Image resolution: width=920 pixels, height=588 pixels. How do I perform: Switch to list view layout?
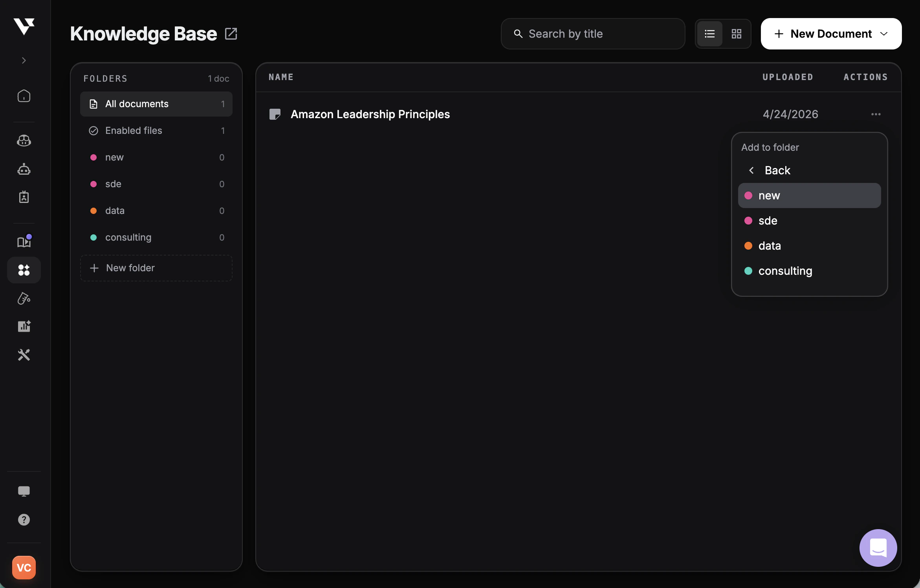tap(710, 34)
